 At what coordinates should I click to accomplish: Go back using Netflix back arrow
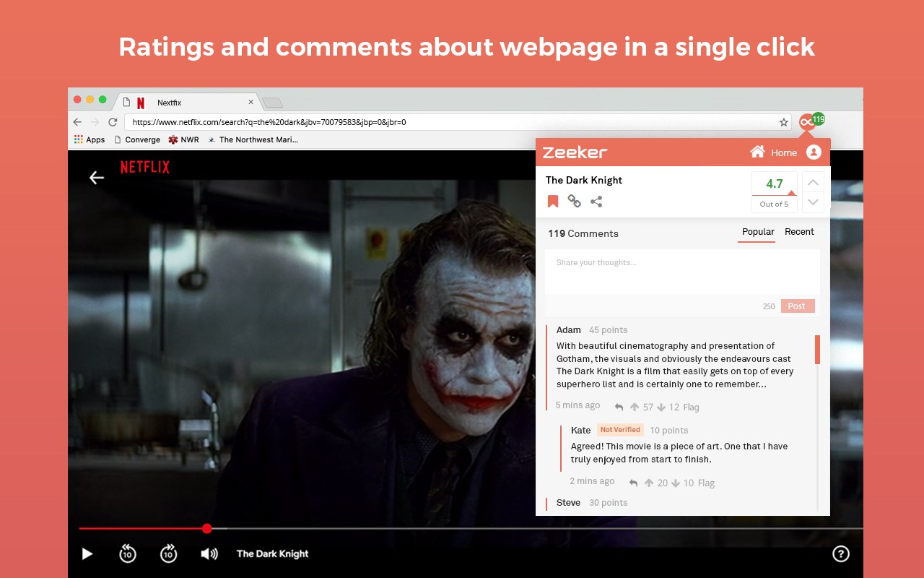pos(97,178)
